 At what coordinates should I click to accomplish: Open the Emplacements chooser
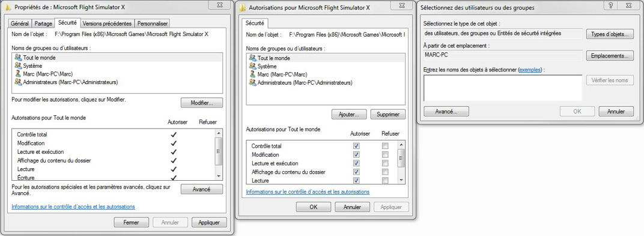click(x=610, y=56)
